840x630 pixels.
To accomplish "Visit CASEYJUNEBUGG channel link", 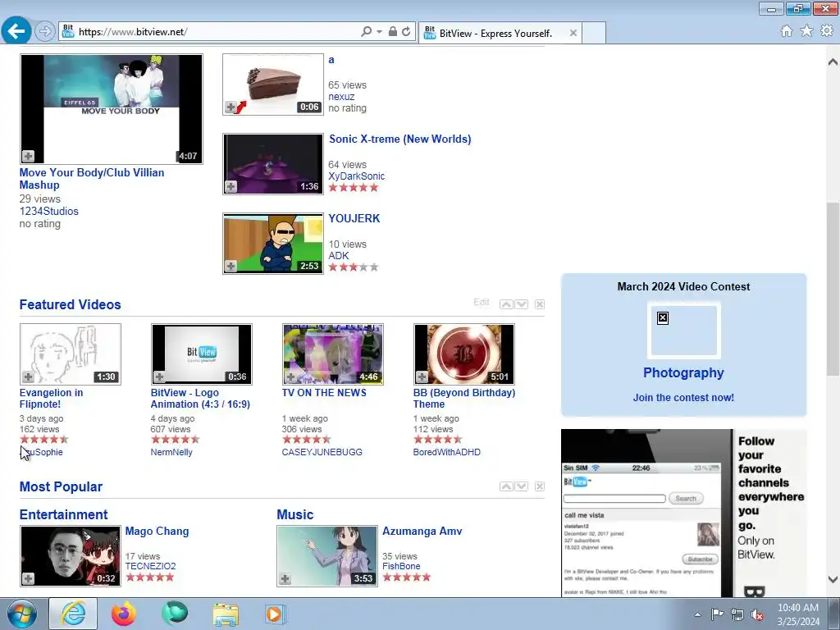I will click(x=322, y=452).
